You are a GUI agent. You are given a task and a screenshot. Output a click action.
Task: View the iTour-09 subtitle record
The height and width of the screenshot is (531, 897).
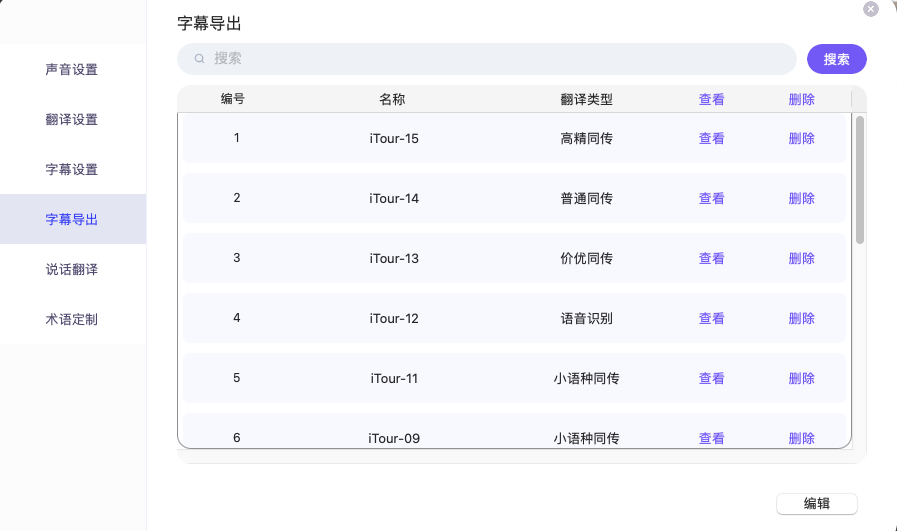click(711, 438)
